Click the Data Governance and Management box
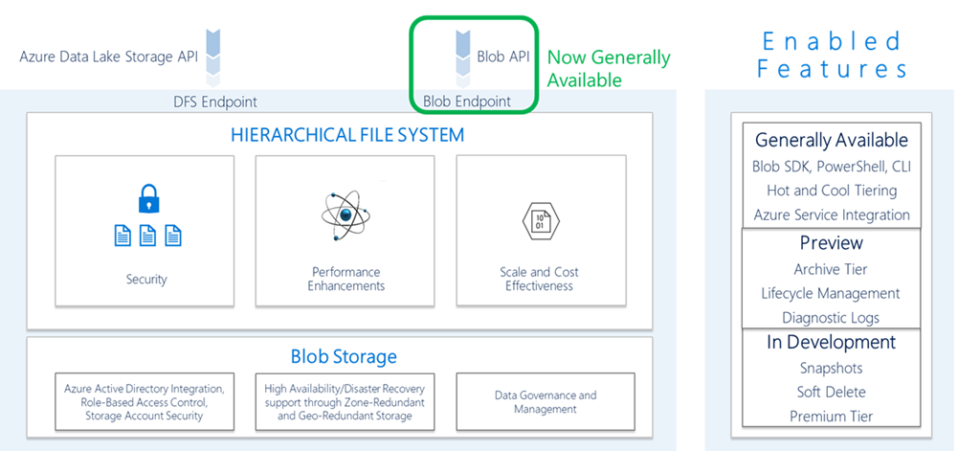Screen dimensions: 980x451 545,402
